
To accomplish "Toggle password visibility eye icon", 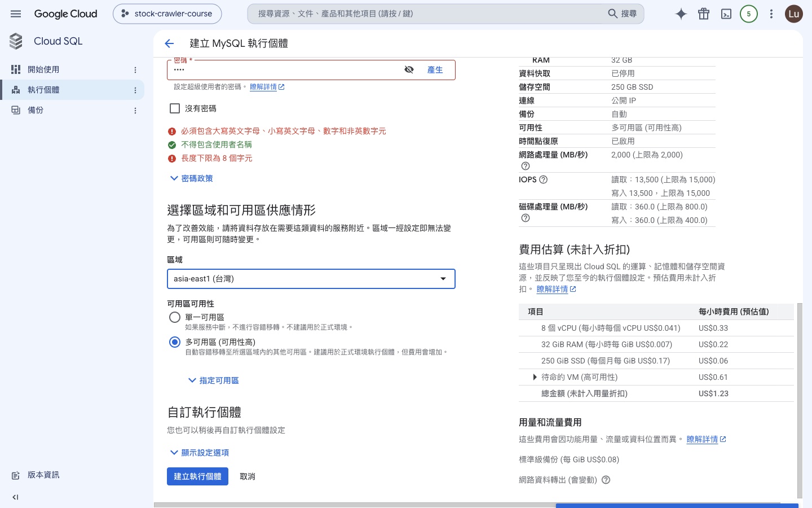I will [x=409, y=70].
